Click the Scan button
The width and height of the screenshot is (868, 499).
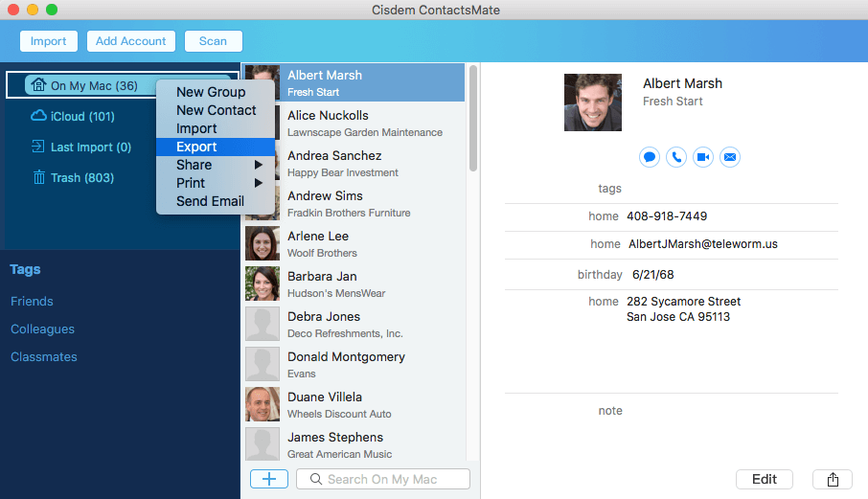click(213, 41)
